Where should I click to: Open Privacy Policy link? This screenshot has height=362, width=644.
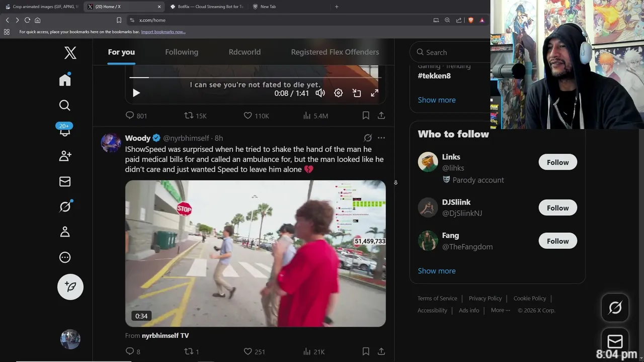[485, 299]
